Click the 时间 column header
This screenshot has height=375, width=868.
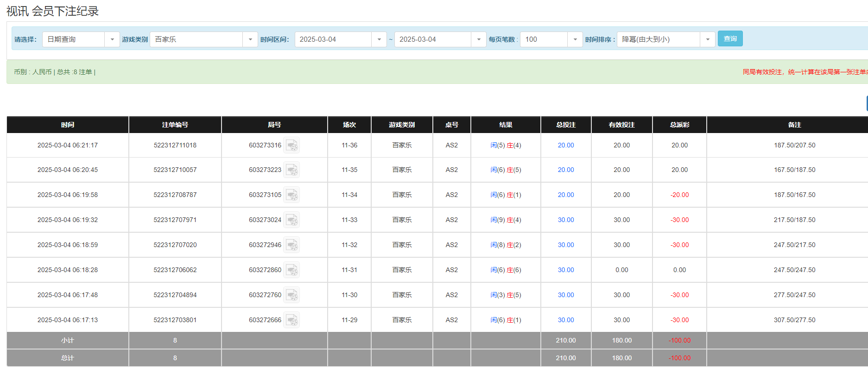[68, 125]
